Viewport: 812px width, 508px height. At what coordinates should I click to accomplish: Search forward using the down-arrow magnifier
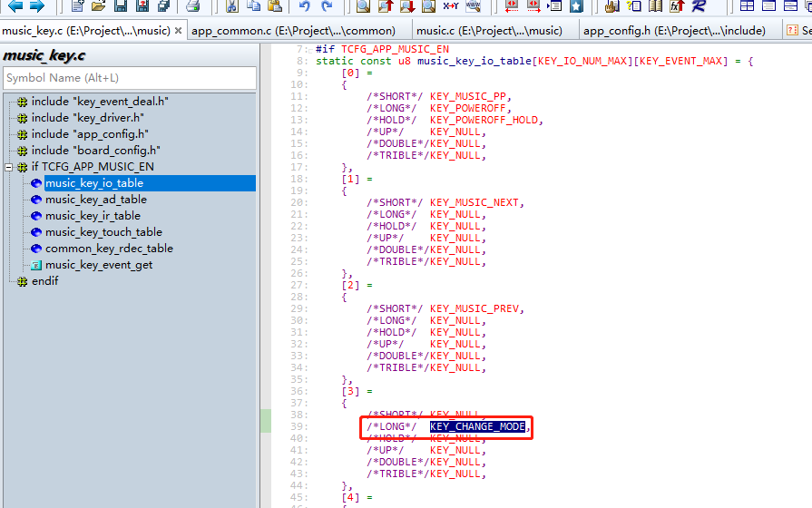(407, 5)
